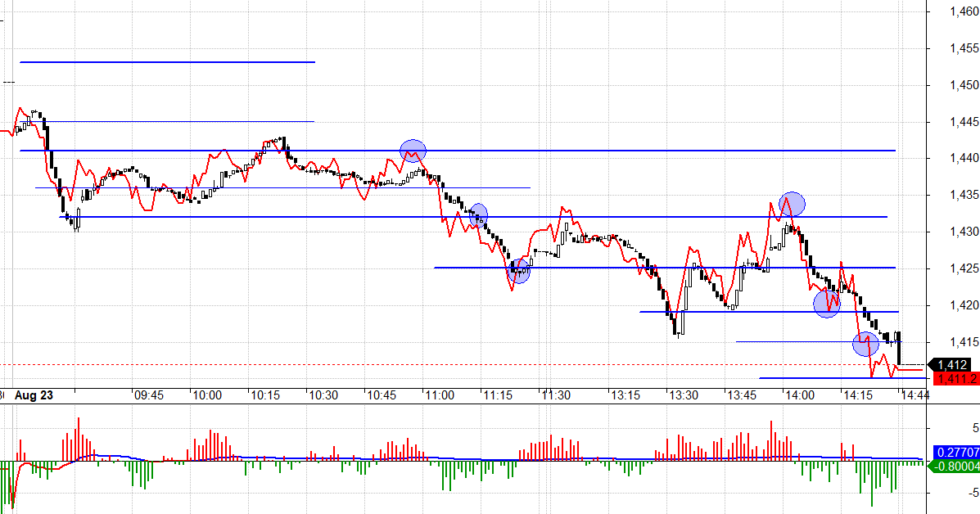Click the circle marker on the 1,420 level
This screenshot has height=514, width=980.
tap(827, 304)
